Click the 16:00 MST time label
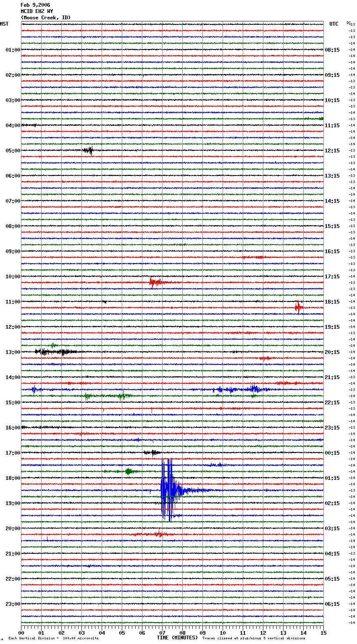The image size is (357, 644). click(x=13, y=428)
